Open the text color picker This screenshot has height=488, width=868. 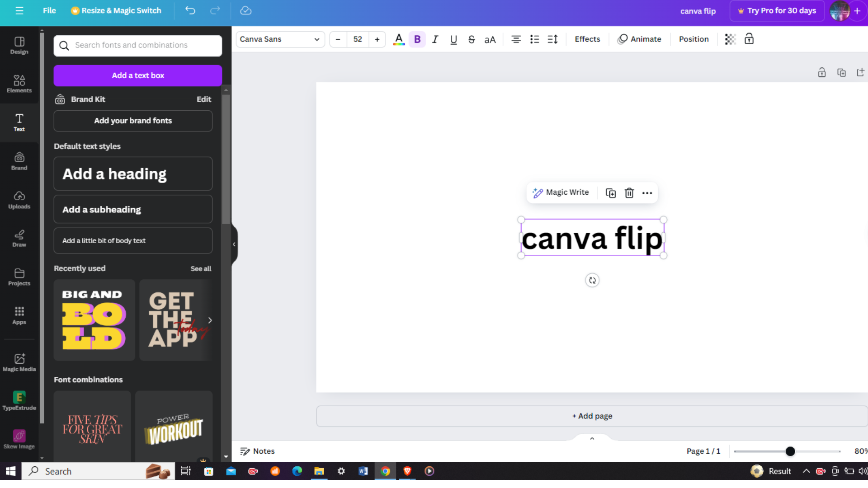click(399, 39)
